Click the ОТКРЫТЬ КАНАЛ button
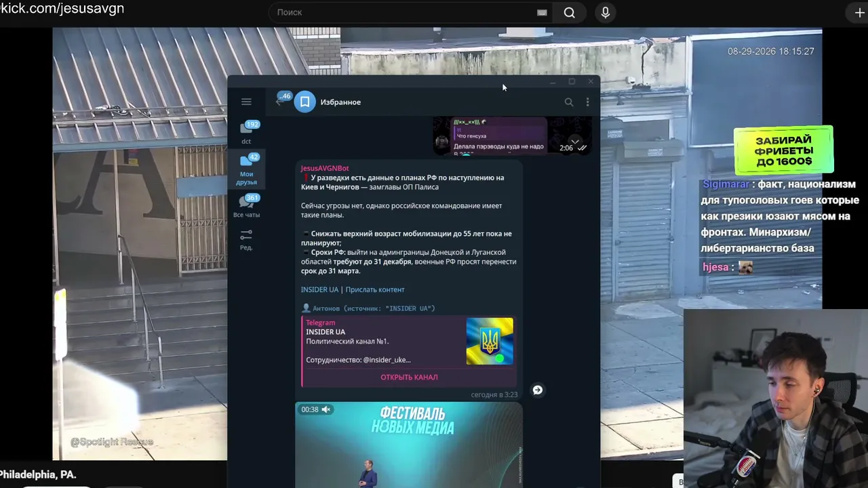 409,377
